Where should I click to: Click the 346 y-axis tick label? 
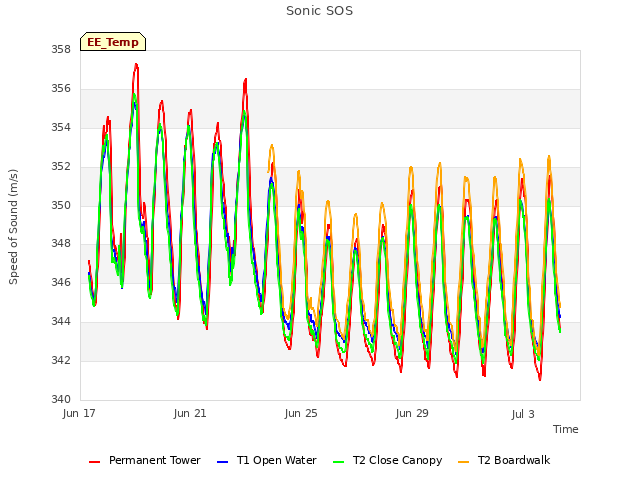61,282
